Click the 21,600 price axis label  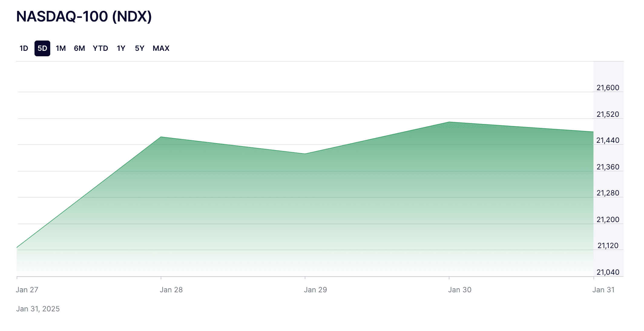(x=608, y=88)
